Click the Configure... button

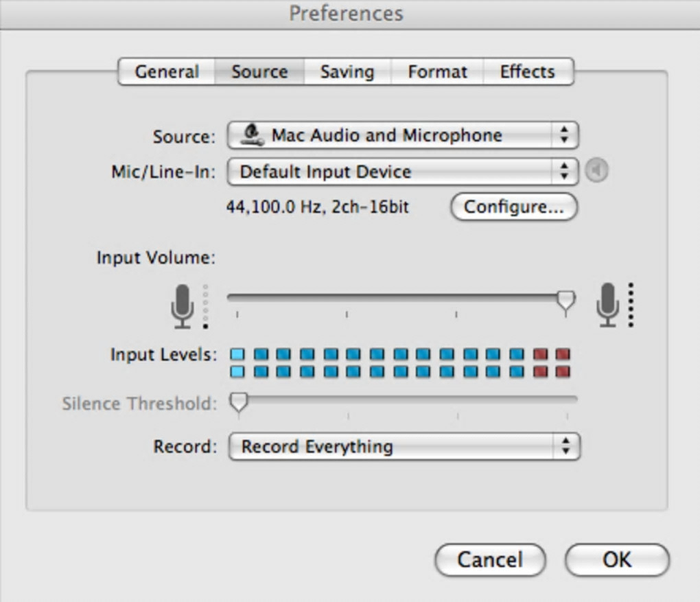(x=514, y=207)
